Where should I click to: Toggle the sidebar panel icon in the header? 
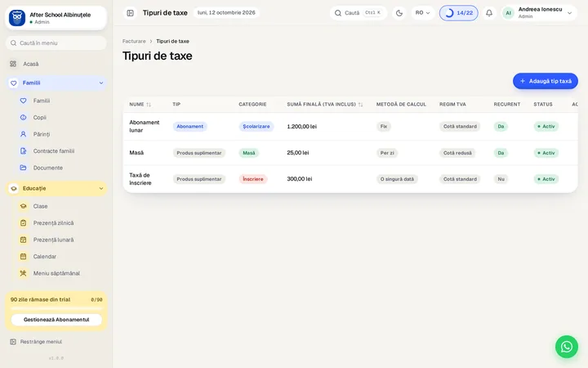130,13
